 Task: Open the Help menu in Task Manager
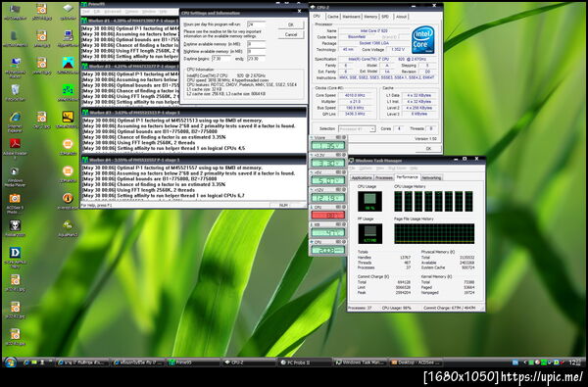[x=414, y=169]
